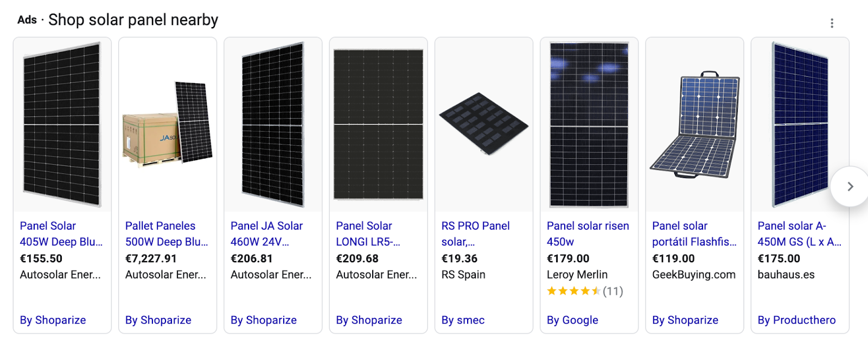This screenshot has width=868, height=354.
Task: Click the LONGI LR5 panel image
Action: (378, 125)
